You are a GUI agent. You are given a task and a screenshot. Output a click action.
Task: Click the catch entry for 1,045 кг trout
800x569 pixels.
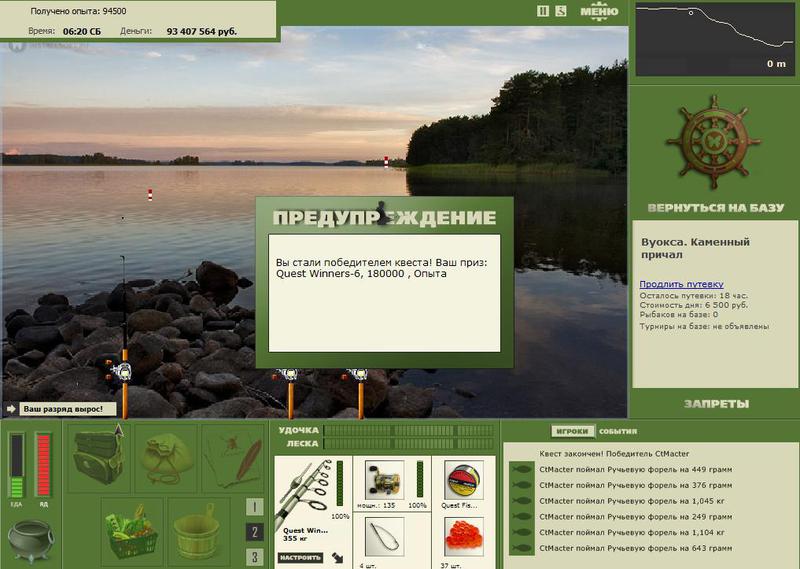632,501
